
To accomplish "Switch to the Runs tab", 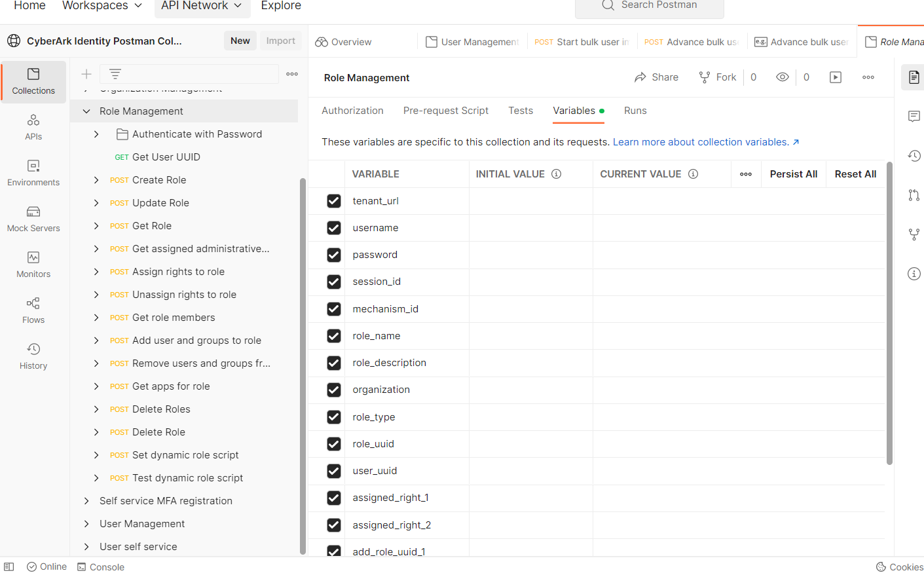I will 635,111.
